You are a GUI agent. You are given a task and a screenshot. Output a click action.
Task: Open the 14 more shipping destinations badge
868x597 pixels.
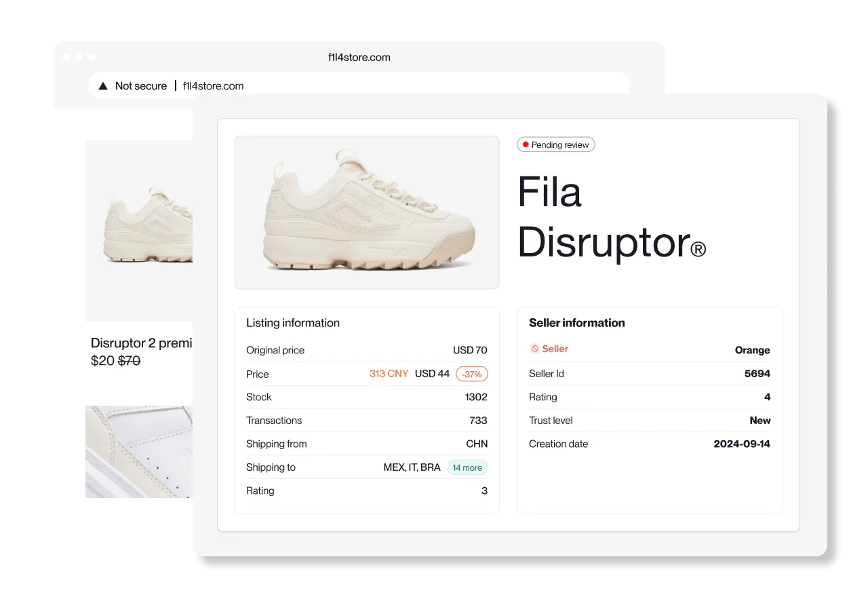(x=467, y=467)
